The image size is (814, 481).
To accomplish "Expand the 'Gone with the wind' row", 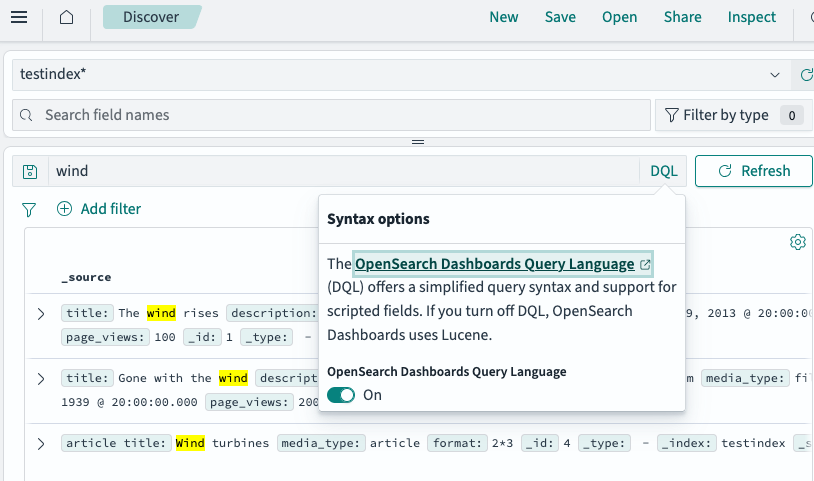I will [x=41, y=379].
